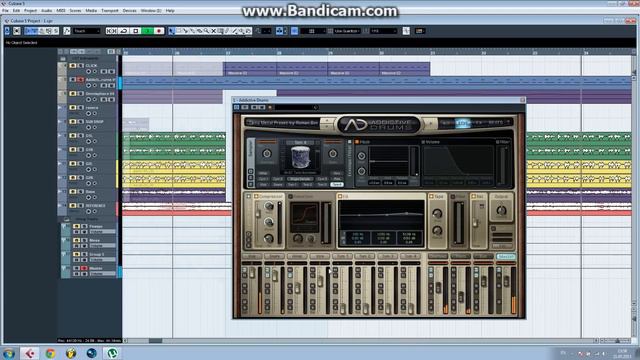Toggle the Tape insert in Addictive Drums
The image size is (640, 360).
[x=431, y=197]
